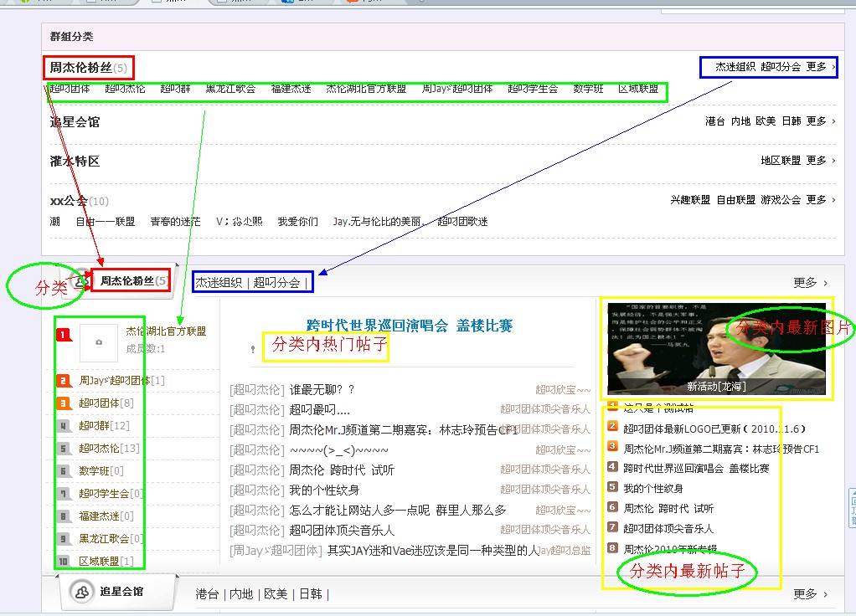Open 超叼杰伦 group in 周杰伦粉丝 category links
856x616 pixels.
[125, 89]
